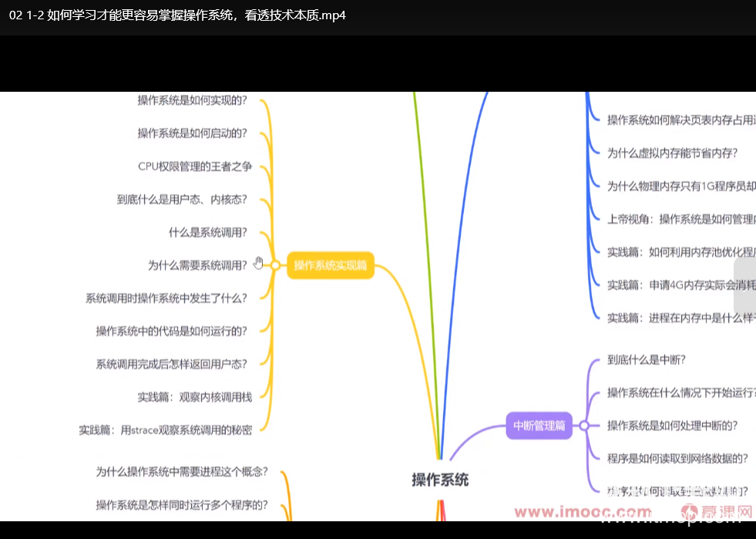Select the topic 实践篇:申请4G内存实际会消耗
The height and width of the screenshot is (539, 756).
[681, 285]
